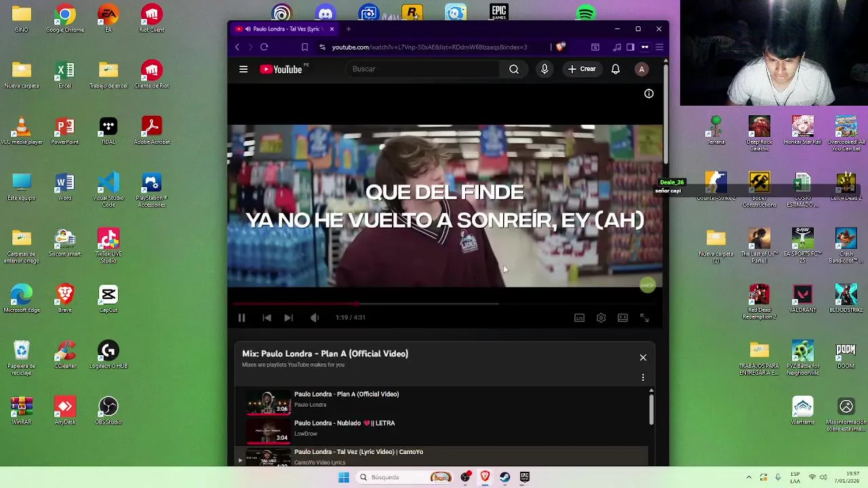
Task: Open the Crear button
Action: click(x=582, y=69)
